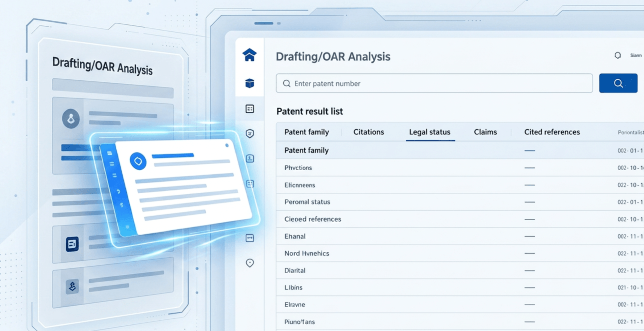Viewport: 644px width, 331px height.
Task: Open the Cited references tab
Action: tap(552, 132)
